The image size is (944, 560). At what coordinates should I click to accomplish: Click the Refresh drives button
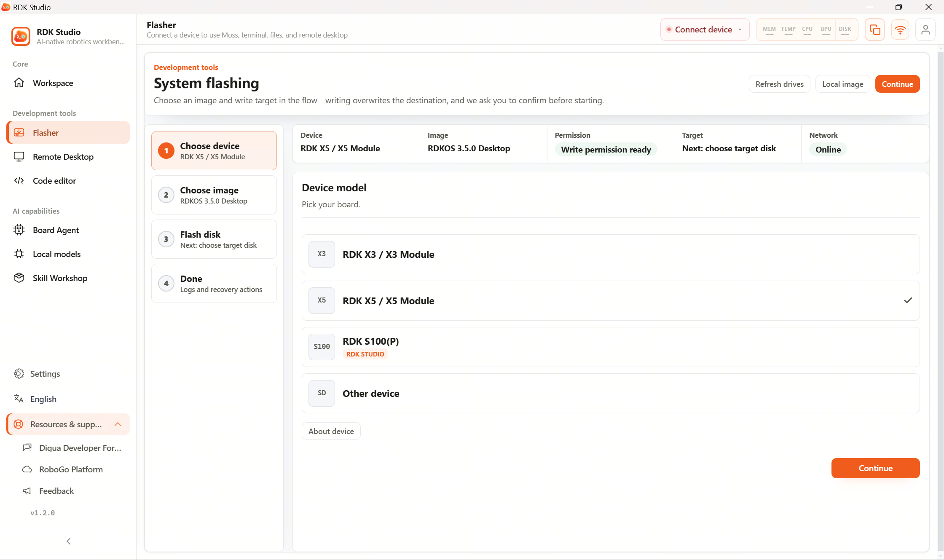779,84
